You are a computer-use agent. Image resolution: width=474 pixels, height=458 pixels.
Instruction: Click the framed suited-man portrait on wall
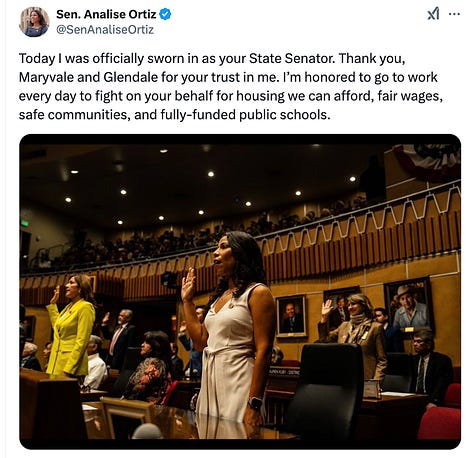pos(291,316)
